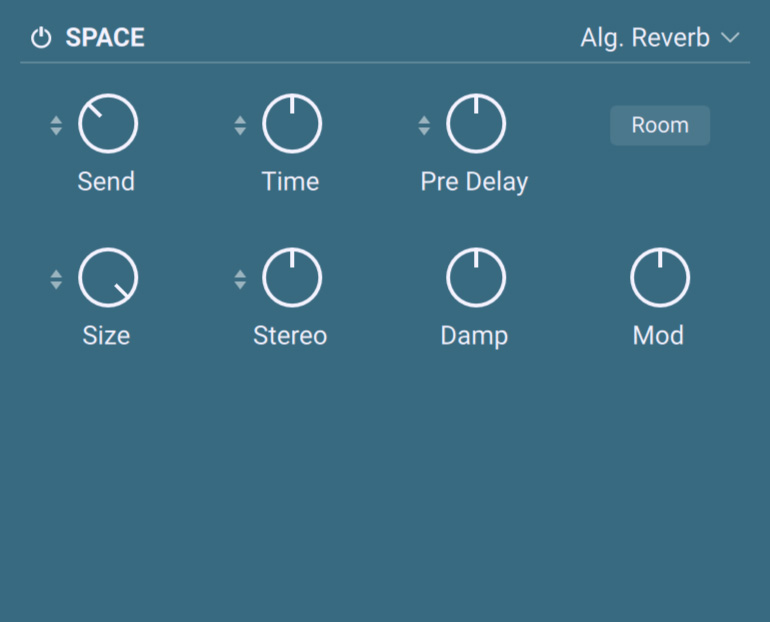Screen dimensions: 770x622
Task: Click the arrows icon beside Send knob
Action: click(56, 126)
